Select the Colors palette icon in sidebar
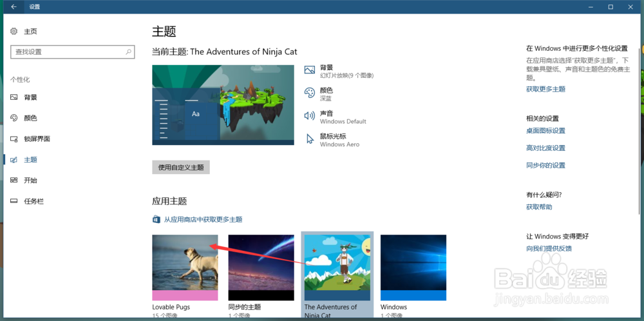 [14, 118]
